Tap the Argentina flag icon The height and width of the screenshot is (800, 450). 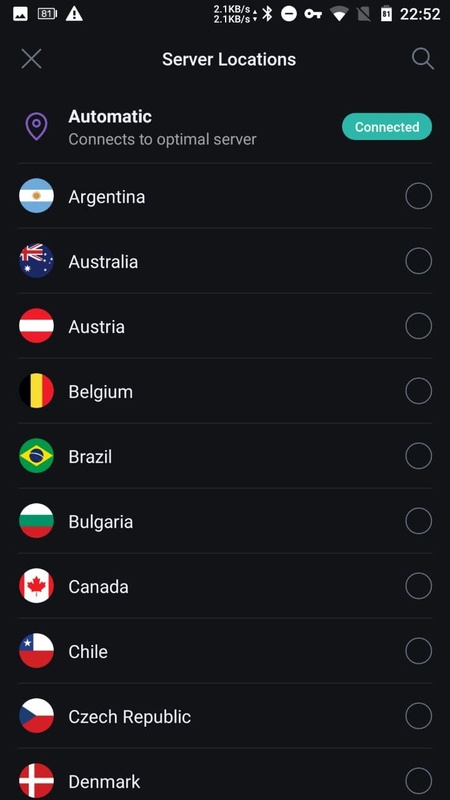[37, 196]
